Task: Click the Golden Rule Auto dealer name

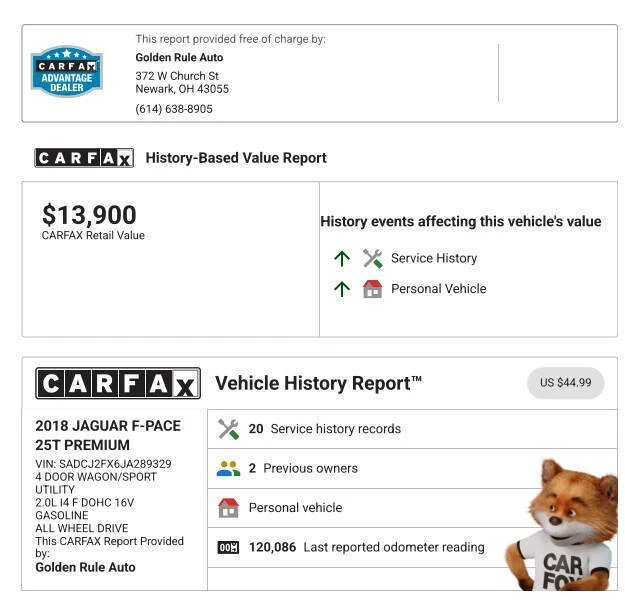Action: pos(179,57)
